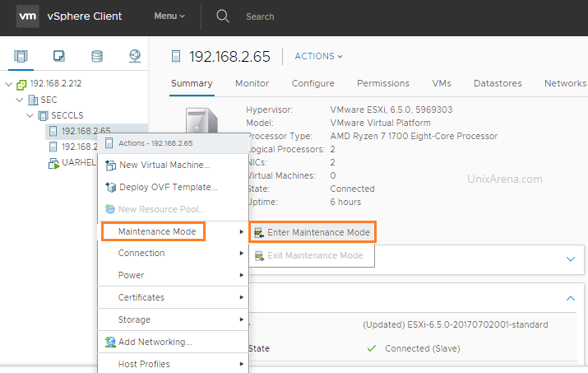Open the Configure tab
Screen dimensions: 588x373
(313, 83)
